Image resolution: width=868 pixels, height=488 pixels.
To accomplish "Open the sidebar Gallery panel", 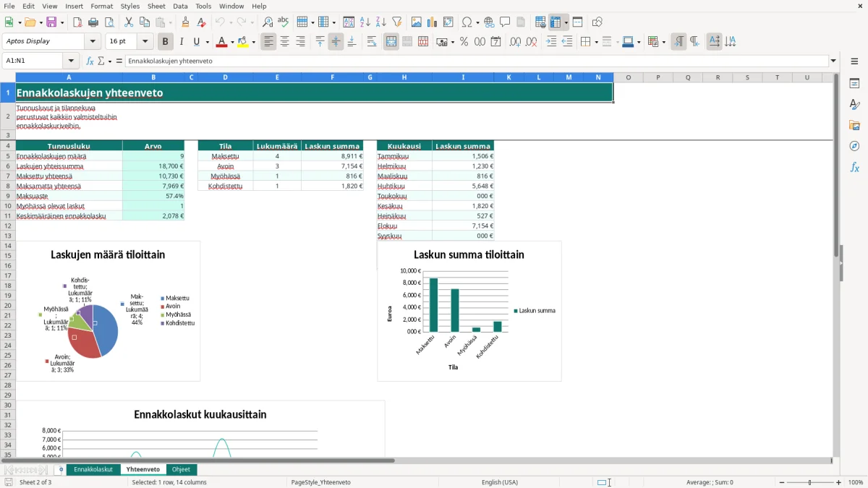I will (x=854, y=125).
